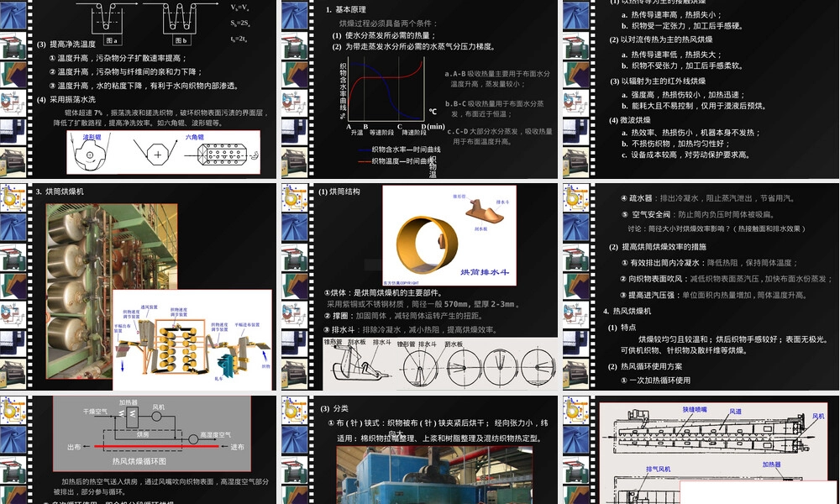This screenshot has height=504, width=840.
Task: Click the "织物含水率—时间曲线" legend entry
Action: (x=400, y=150)
